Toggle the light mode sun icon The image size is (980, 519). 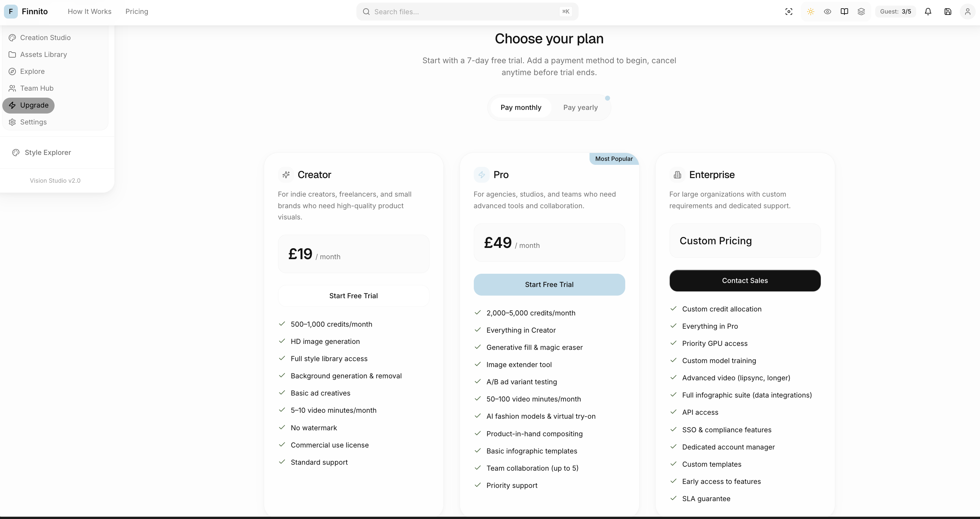(810, 12)
